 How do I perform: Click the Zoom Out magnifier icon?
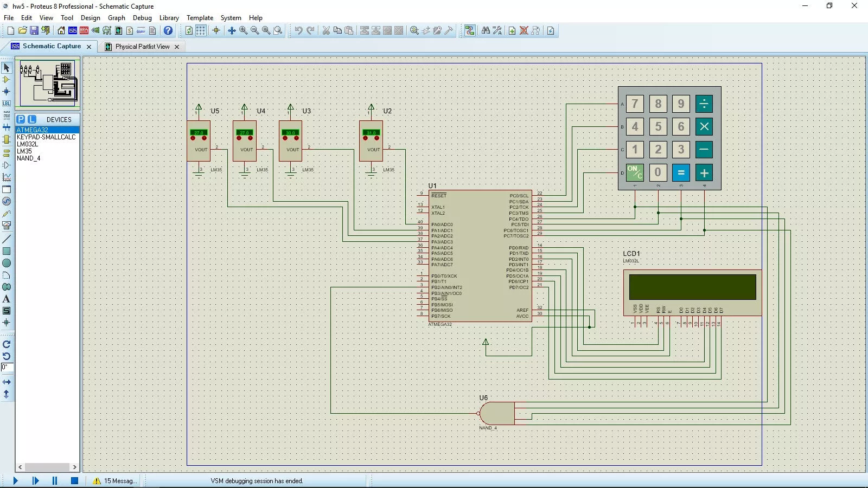(x=254, y=30)
